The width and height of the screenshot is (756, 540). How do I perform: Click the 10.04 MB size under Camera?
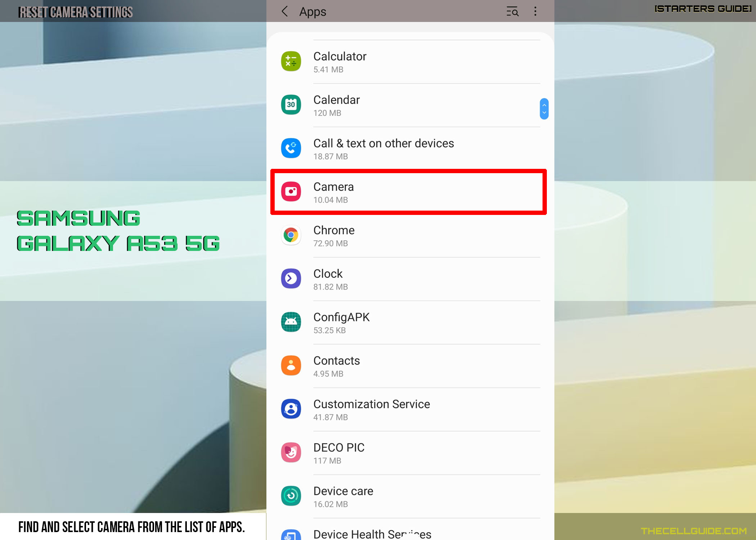click(x=330, y=200)
